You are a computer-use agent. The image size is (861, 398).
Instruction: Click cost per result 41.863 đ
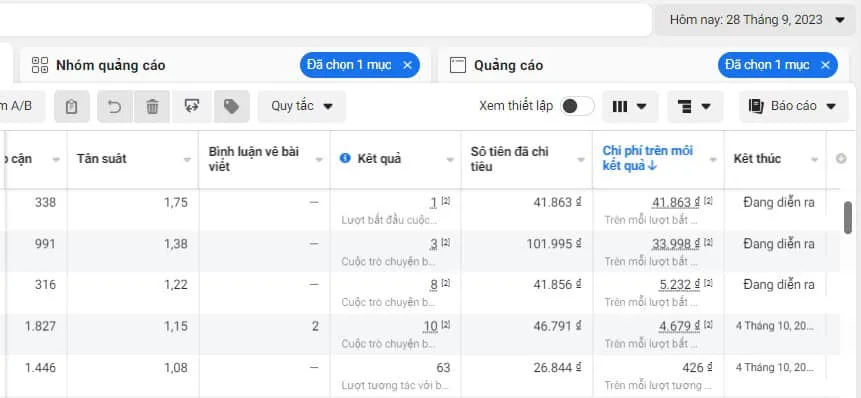[x=676, y=203]
